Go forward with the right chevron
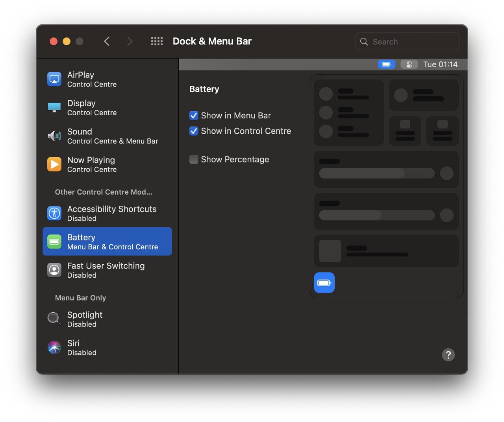The image size is (504, 422). pos(130,41)
